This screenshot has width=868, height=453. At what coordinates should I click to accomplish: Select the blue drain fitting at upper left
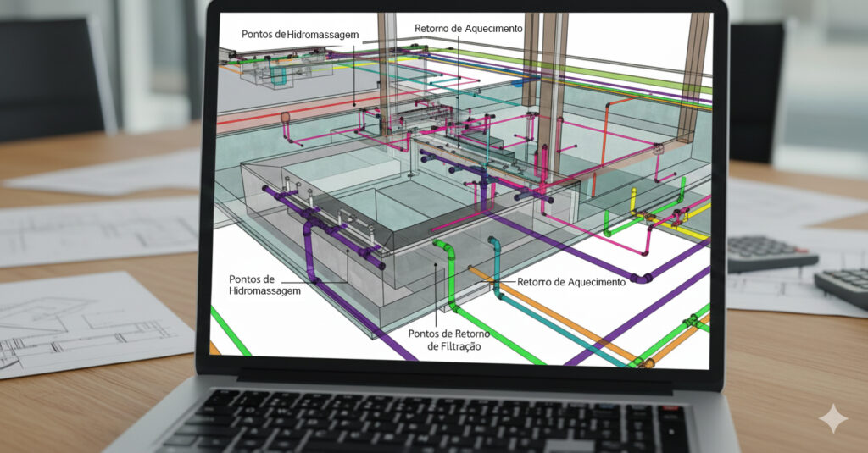coord(279,75)
